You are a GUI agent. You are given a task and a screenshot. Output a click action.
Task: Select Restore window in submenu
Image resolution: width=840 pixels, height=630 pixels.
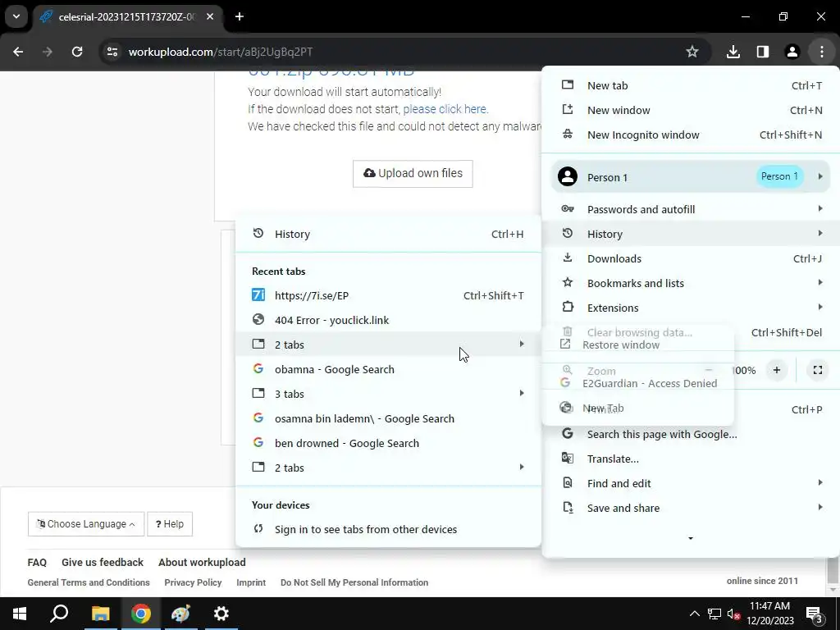[x=637, y=345]
